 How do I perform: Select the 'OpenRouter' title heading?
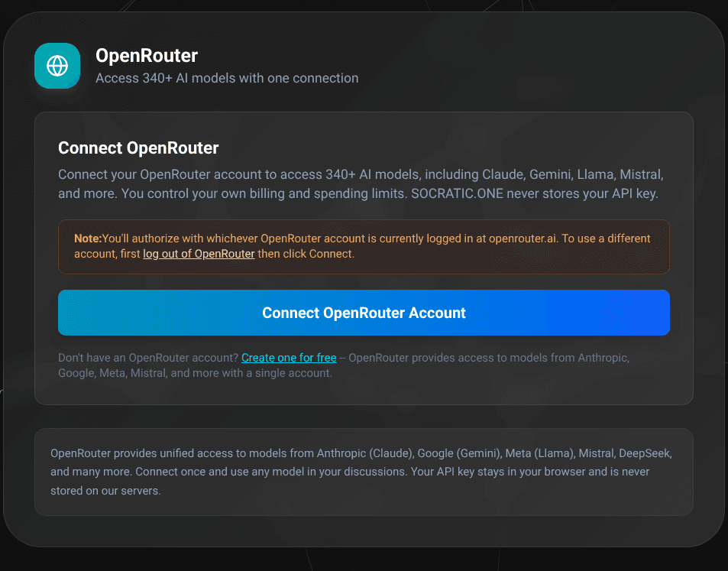tap(147, 56)
